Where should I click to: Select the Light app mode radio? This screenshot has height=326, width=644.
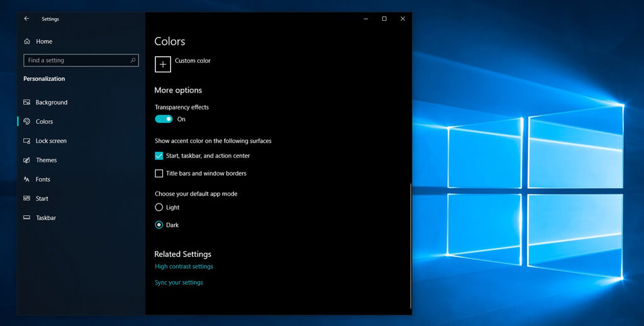[x=159, y=207]
